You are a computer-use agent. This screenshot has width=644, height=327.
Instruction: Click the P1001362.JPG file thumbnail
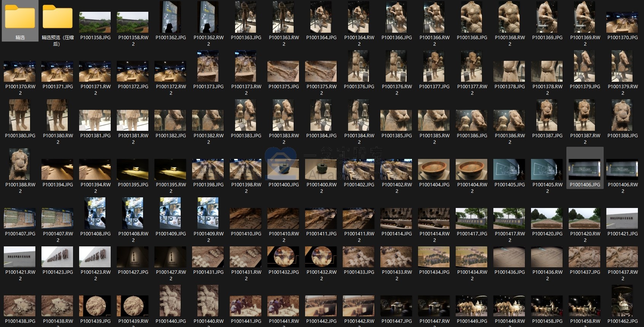tap(170, 17)
